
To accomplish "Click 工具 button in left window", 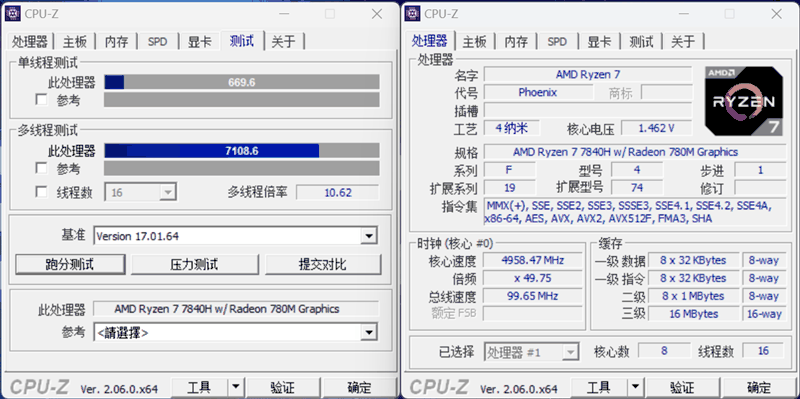I will point(199,387).
